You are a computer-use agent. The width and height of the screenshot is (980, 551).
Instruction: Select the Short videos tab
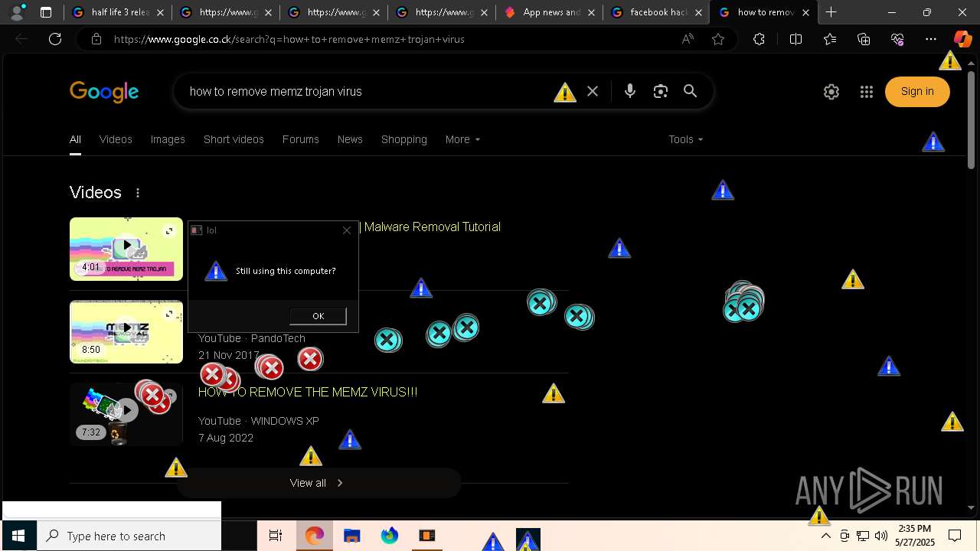[234, 139]
